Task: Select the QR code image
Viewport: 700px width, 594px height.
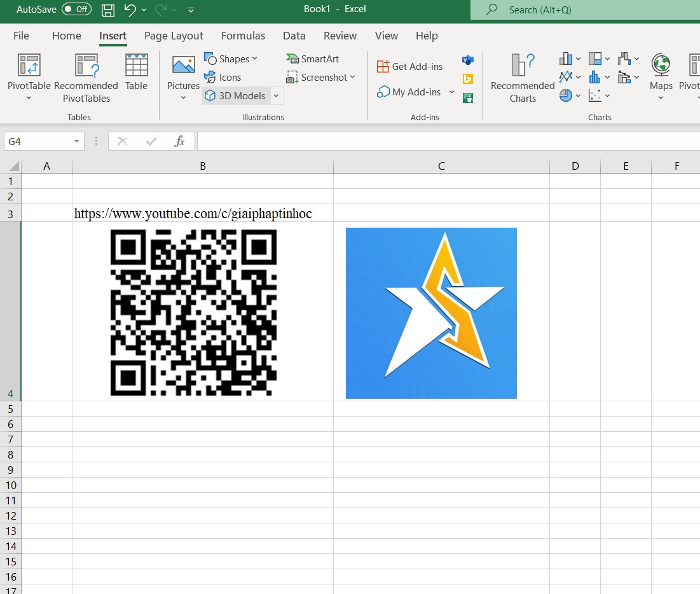Action: tap(193, 313)
